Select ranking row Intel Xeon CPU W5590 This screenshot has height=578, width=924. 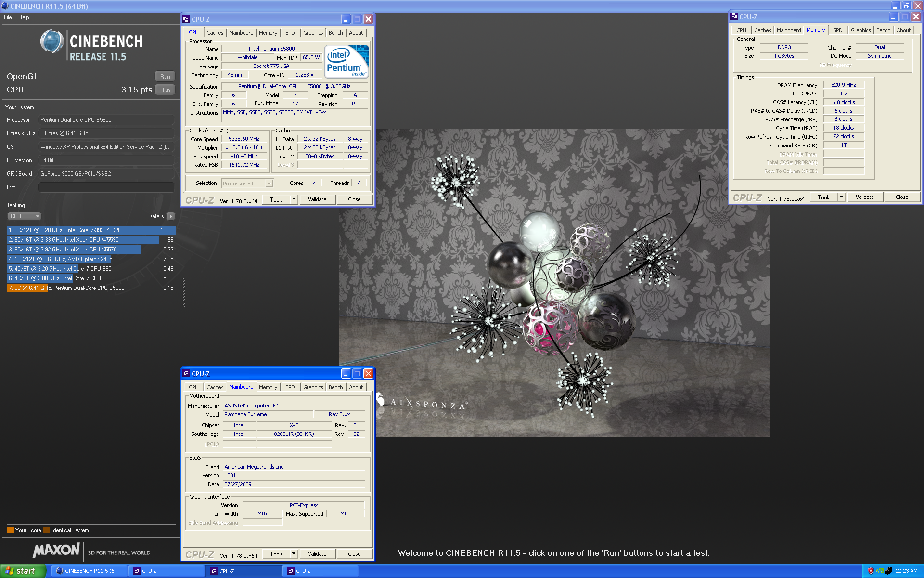pyautogui.click(x=91, y=240)
